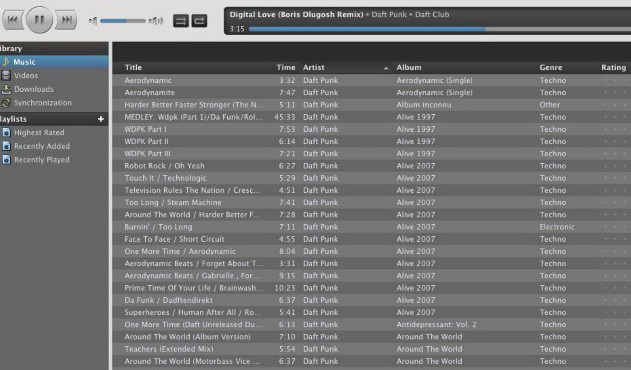
Task: Click the Music note icon
Action: (x=6, y=62)
